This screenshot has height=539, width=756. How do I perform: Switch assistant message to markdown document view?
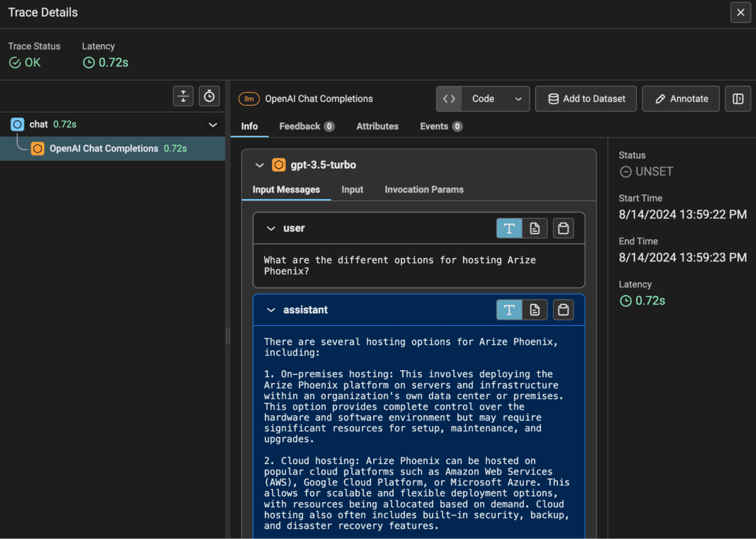[535, 310]
